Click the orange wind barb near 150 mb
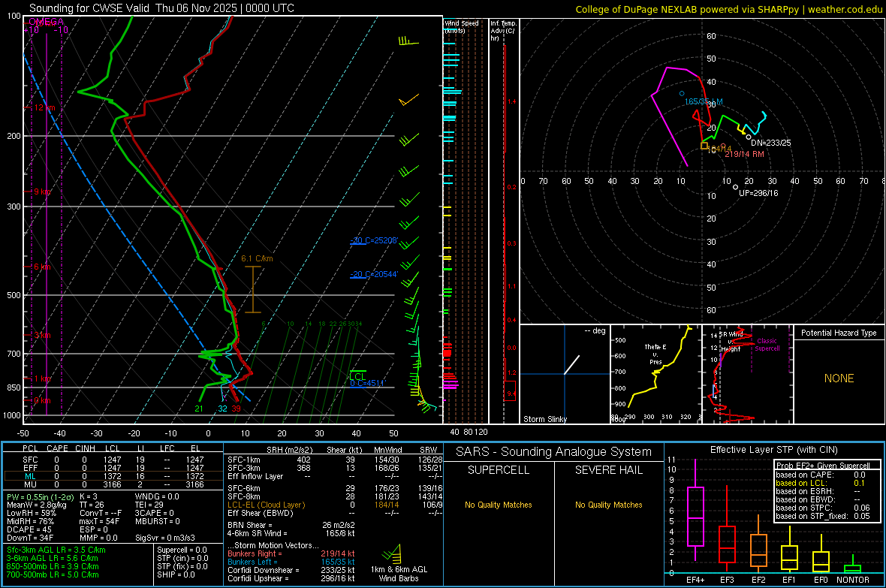Screen dimensions: 886x588 click(408, 100)
